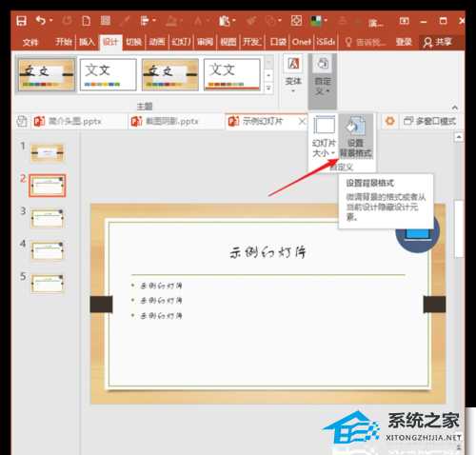Click the first bullet point on slide
The height and width of the screenshot is (455, 476).
pos(161,286)
